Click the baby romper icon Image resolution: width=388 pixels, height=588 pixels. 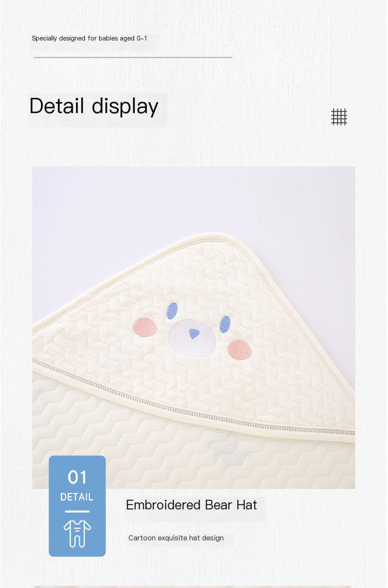point(77,533)
